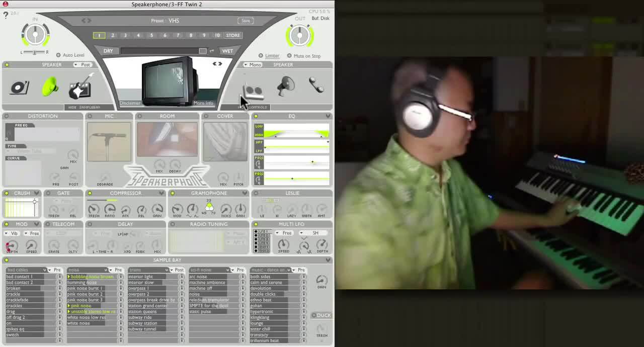Click the preset previous/next arrows
This screenshot has height=347, width=644.
point(87,21)
